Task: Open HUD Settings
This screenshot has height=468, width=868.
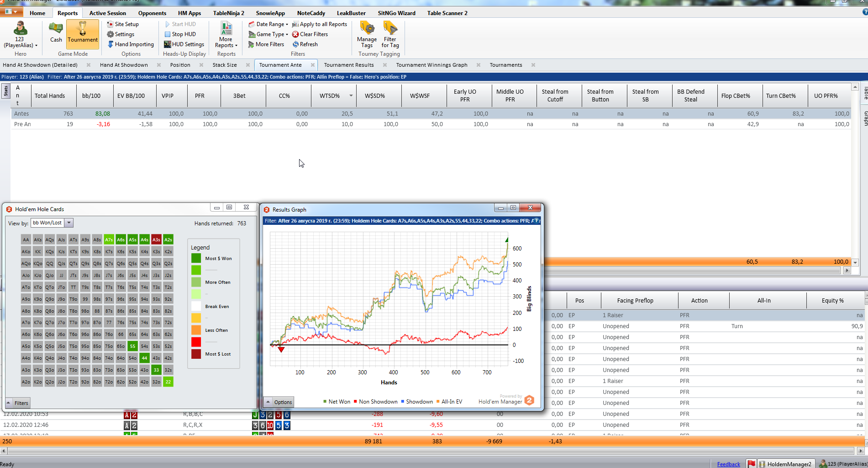Action: pos(184,44)
